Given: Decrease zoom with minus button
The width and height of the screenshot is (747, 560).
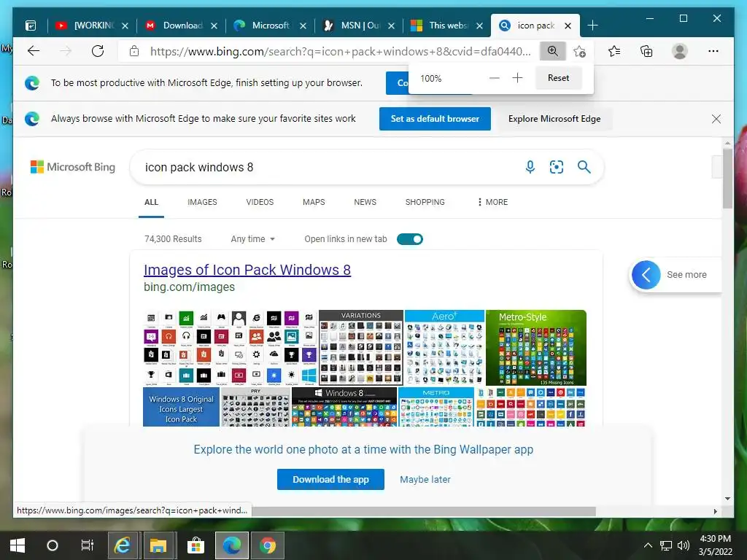Looking at the screenshot, I should (495, 77).
